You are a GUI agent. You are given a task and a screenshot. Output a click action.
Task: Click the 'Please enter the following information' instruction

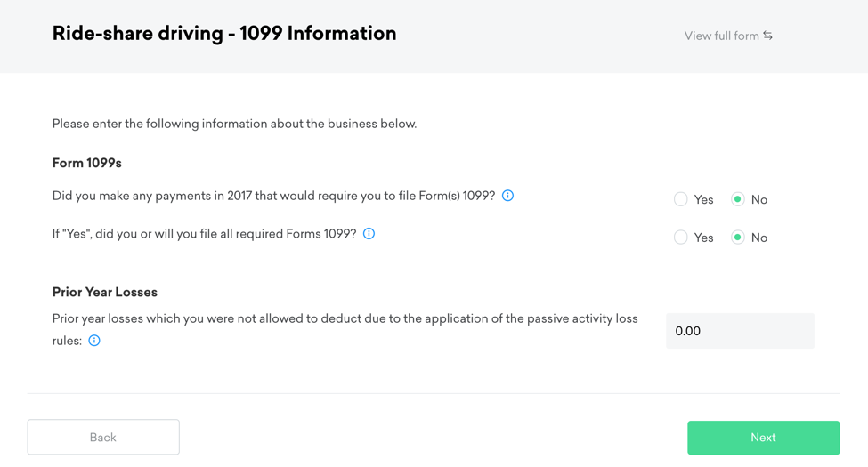234,124
